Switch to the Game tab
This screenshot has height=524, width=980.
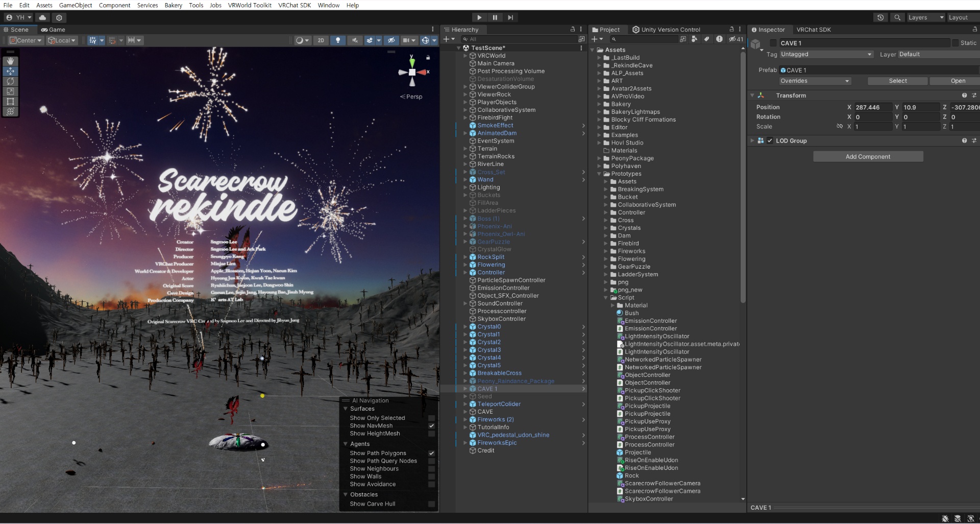53,30
